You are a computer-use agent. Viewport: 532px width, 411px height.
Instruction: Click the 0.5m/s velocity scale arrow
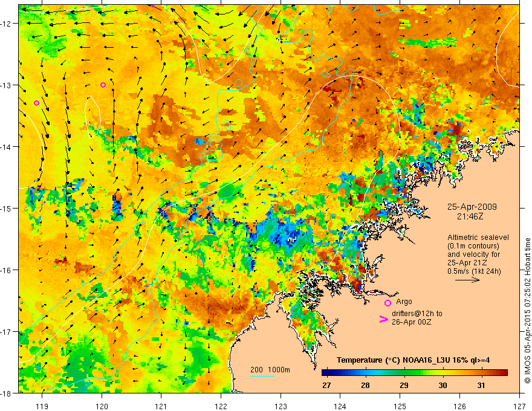(x=467, y=280)
